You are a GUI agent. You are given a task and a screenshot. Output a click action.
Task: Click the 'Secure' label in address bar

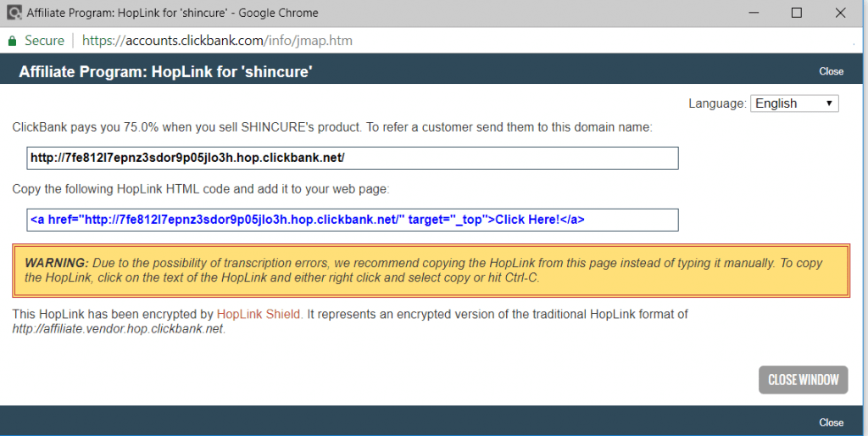pyautogui.click(x=44, y=41)
